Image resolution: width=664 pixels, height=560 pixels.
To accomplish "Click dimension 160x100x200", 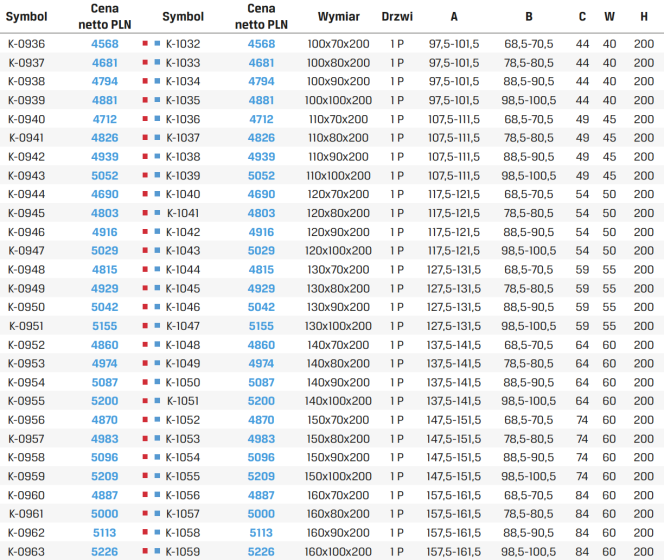I will pyautogui.click(x=338, y=552).
